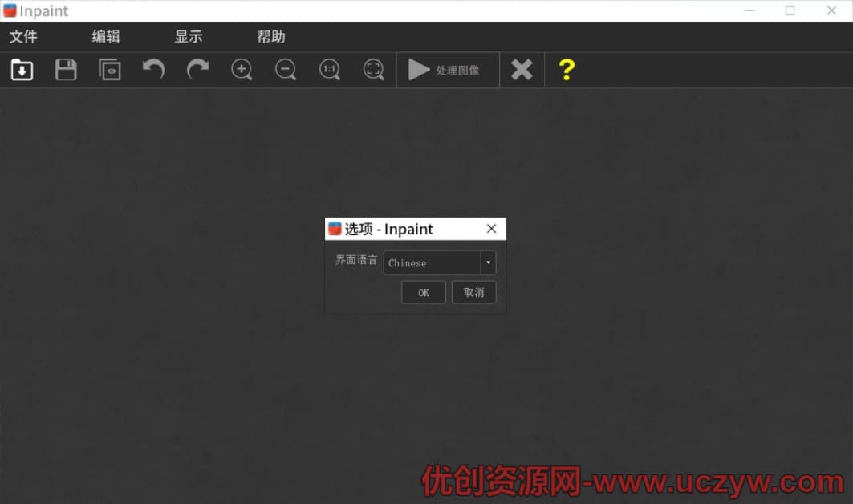Expand the Chinese language selector arrow
853x504 pixels.
pos(487,262)
